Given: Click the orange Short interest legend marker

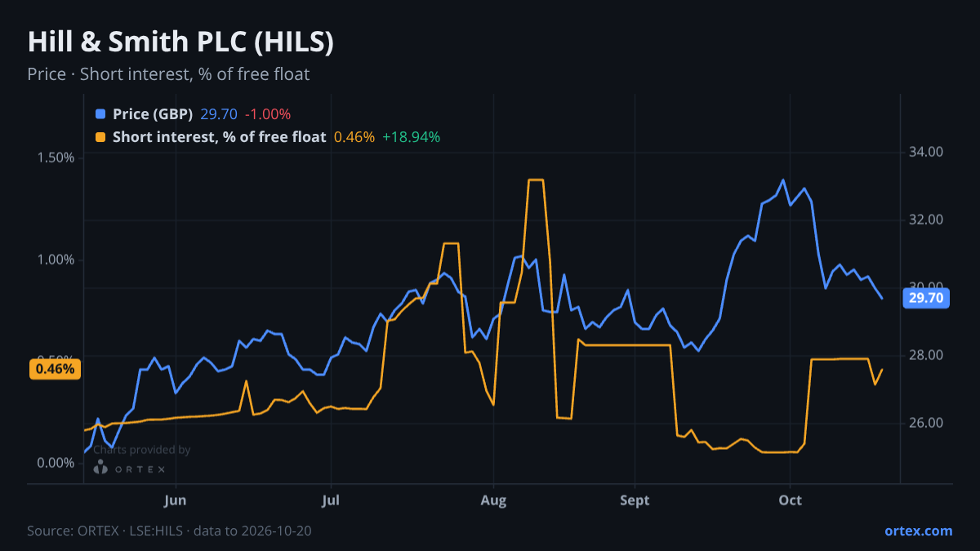Looking at the screenshot, I should click(100, 137).
